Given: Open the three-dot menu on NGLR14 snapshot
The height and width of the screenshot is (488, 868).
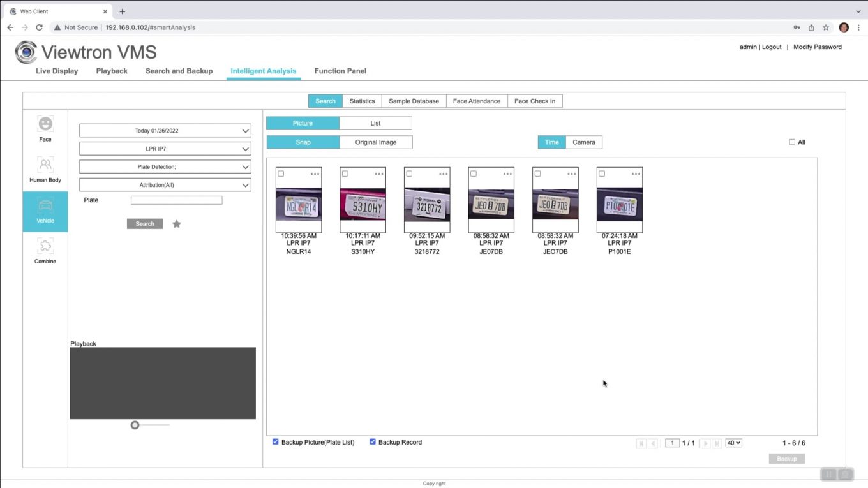Looking at the screenshot, I should point(315,173).
